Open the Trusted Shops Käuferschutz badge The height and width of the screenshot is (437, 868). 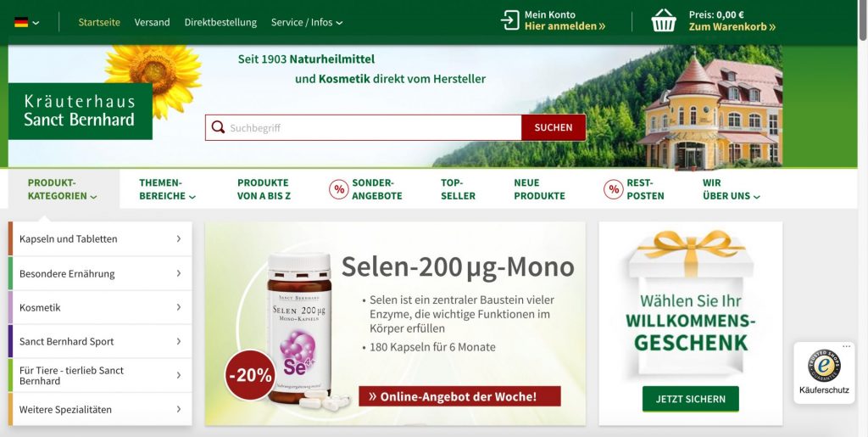pos(824,373)
